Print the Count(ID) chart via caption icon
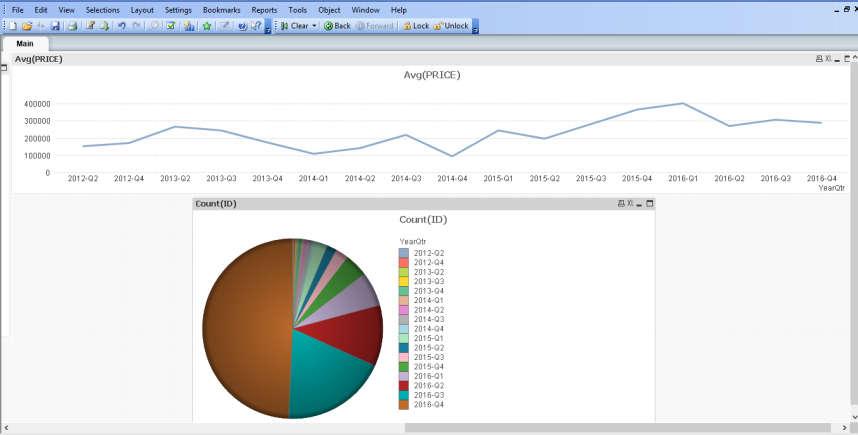The image size is (858, 435). [x=621, y=204]
